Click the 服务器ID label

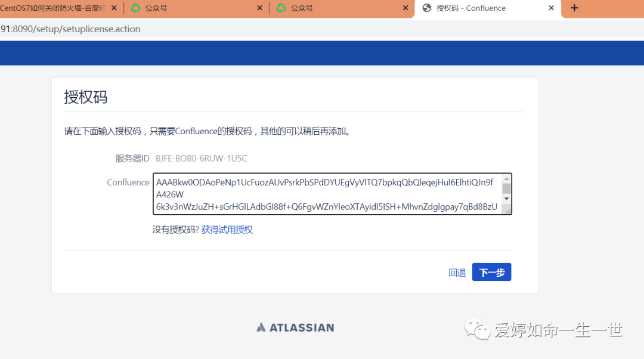click(132, 159)
